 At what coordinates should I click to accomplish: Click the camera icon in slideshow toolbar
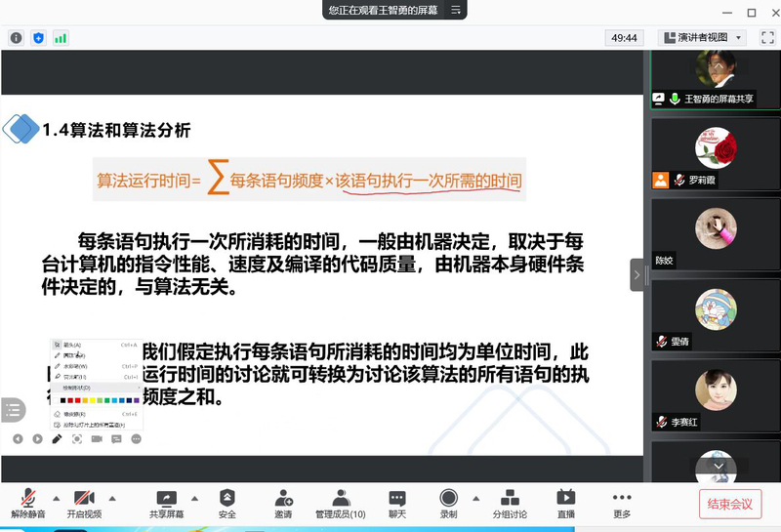click(97, 439)
